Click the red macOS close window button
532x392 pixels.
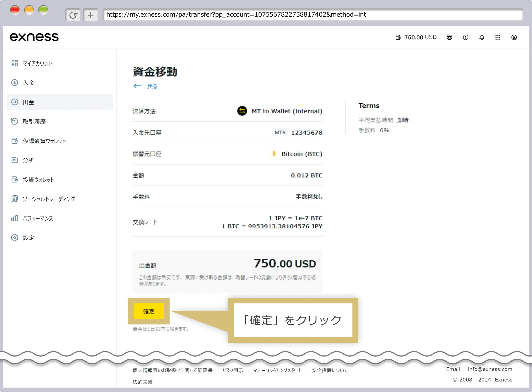tap(15, 10)
